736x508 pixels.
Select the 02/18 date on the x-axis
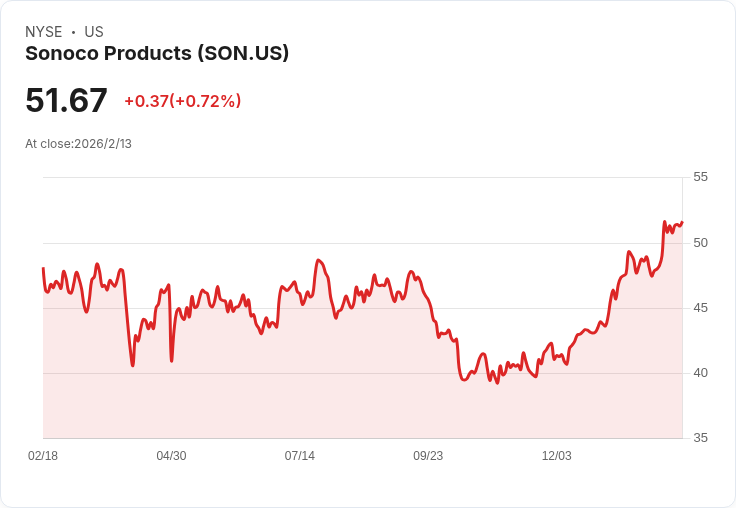[x=43, y=456]
